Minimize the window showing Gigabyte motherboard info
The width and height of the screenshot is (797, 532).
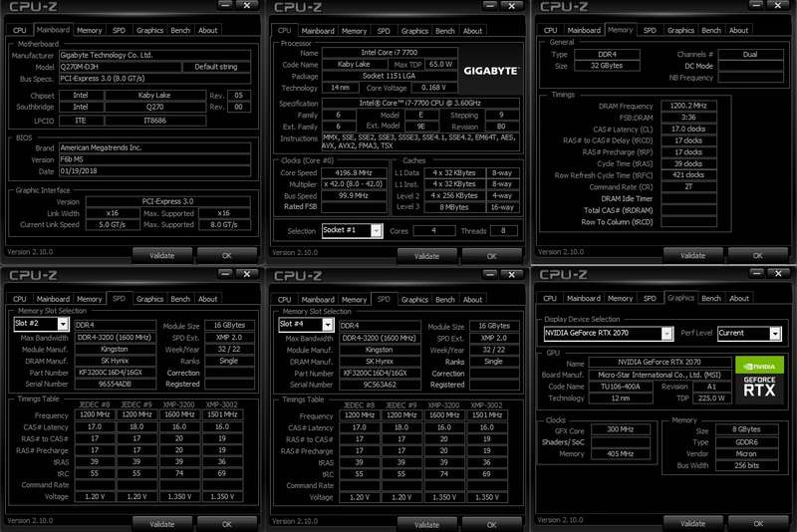[225, 5]
